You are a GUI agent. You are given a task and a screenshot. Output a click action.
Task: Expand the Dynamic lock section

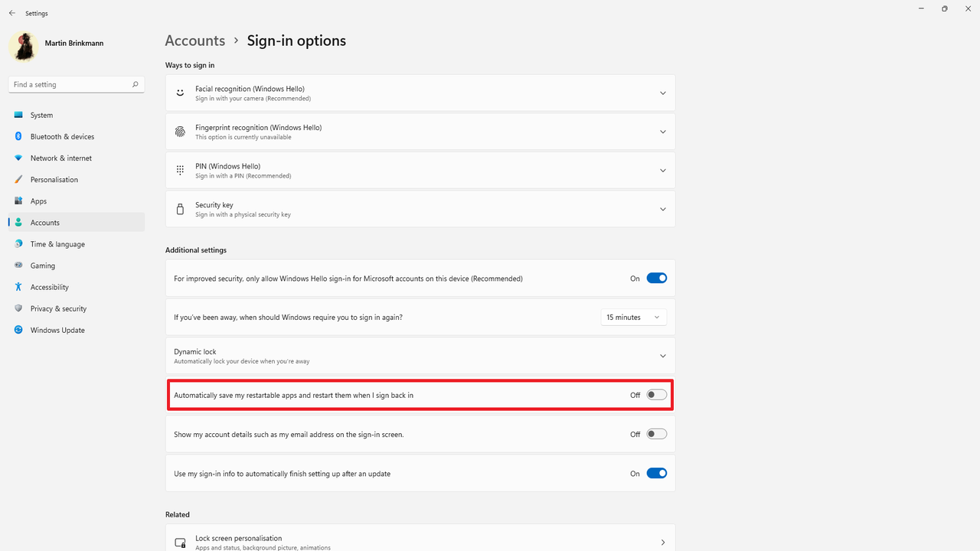click(x=663, y=355)
